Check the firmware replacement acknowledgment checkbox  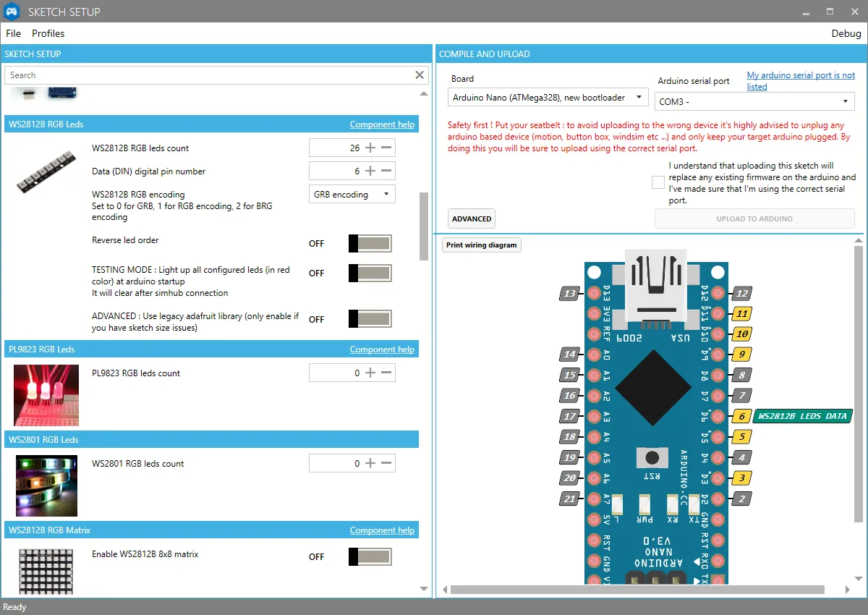658,182
